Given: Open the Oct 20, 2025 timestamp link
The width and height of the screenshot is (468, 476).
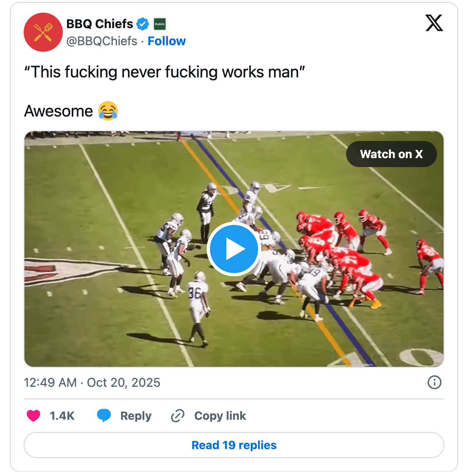Looking at the screenshot, I should click(x=92, y=383).
